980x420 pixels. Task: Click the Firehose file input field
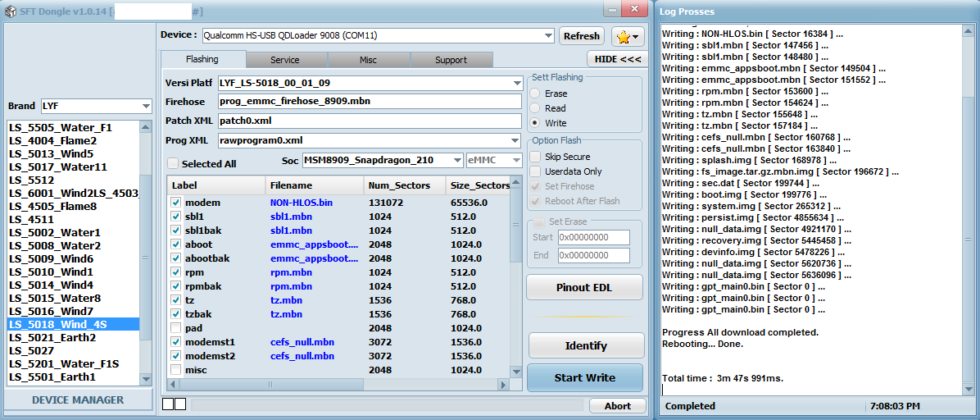(370, 102)
